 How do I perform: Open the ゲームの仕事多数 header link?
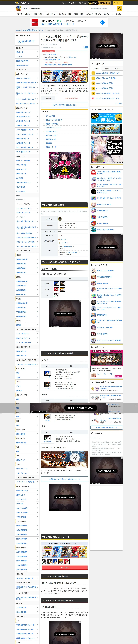(69, 3)
